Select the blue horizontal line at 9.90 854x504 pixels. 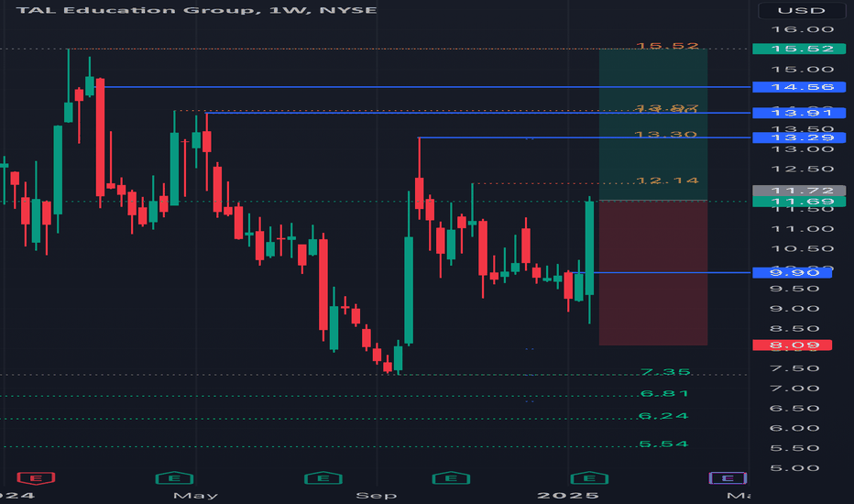pyautogui.click(x=662, y=272)
